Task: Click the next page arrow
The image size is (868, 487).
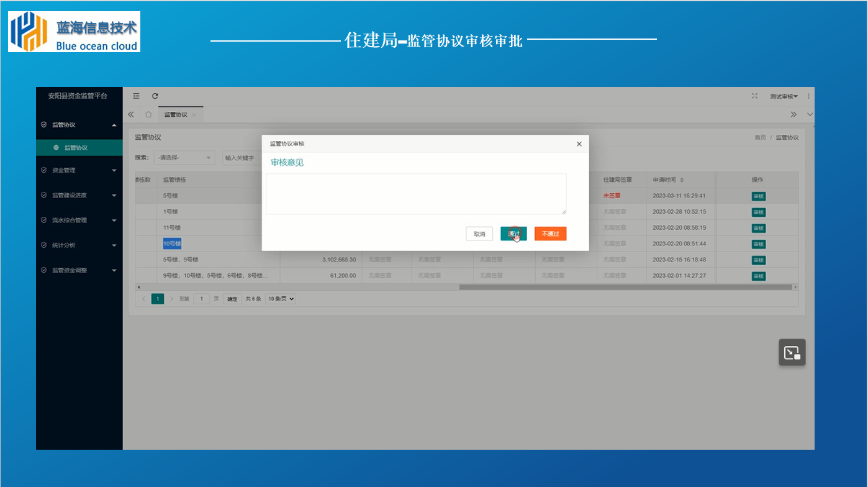Action: pyautogui.click(x=172, y=299)
